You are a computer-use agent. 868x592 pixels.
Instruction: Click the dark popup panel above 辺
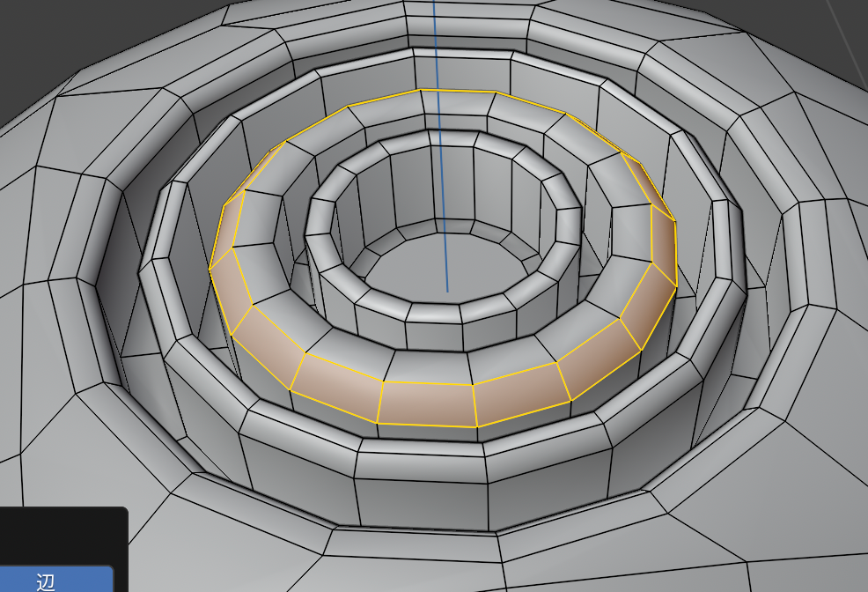[x=62, y=535]
